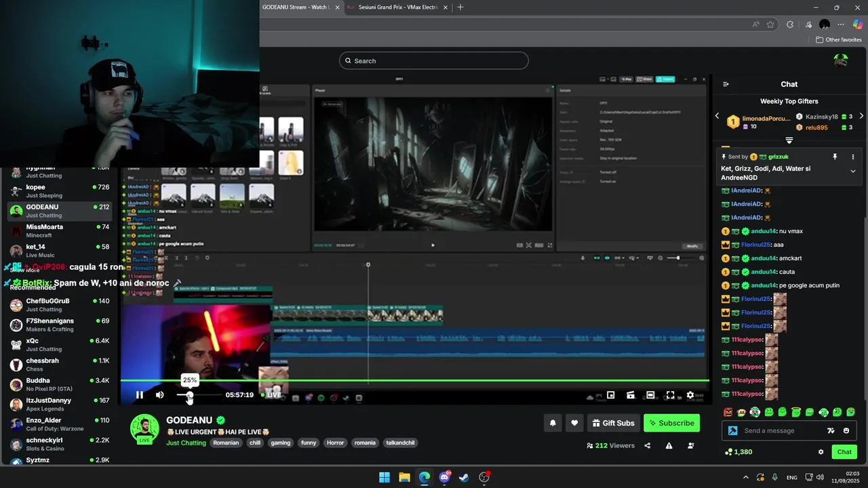Expand the top gifters leaderboard handle

point(789,140)
